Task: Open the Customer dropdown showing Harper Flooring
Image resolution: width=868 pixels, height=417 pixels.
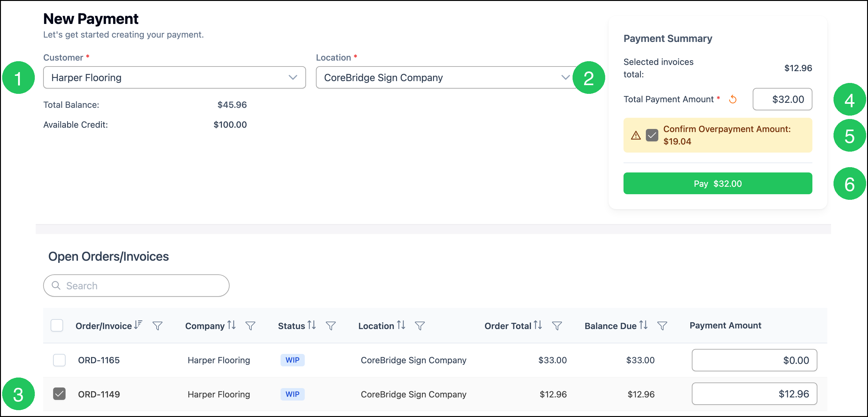Action: coord(174,78)
